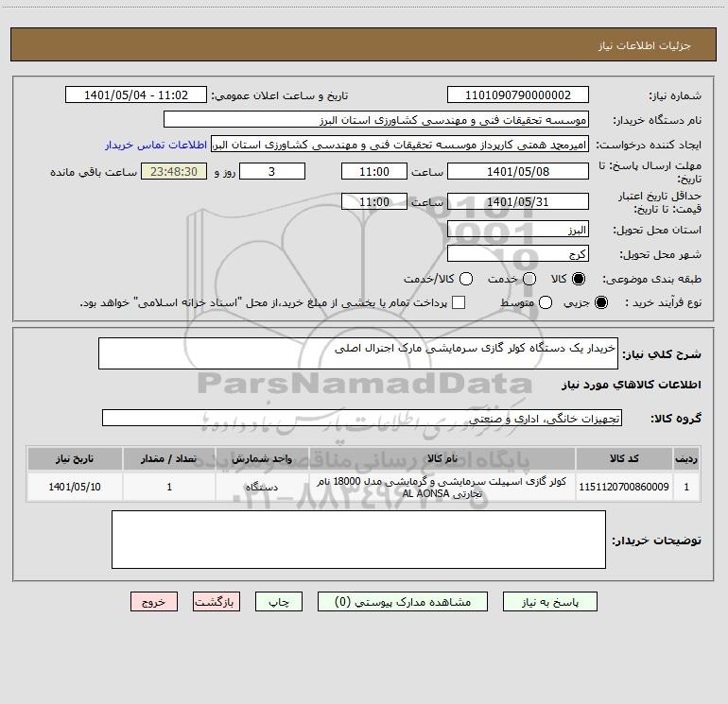This screenshot has height=704, width=728.
Task: Click the خروج exit button
Action: (154, 602)
